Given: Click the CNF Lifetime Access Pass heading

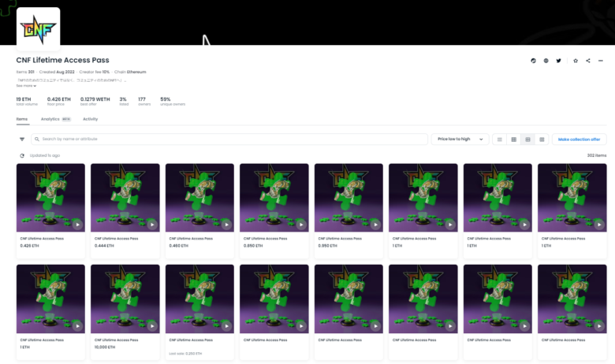Looking at the screenshot, I should 63,60.
